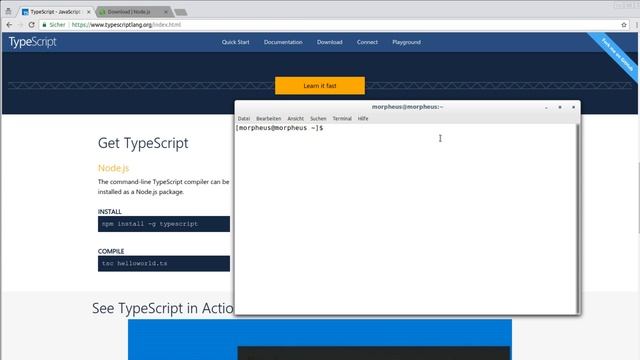Open a new browser tab
The height and width of the screenshot is (360, 640).
coord(181,12)
